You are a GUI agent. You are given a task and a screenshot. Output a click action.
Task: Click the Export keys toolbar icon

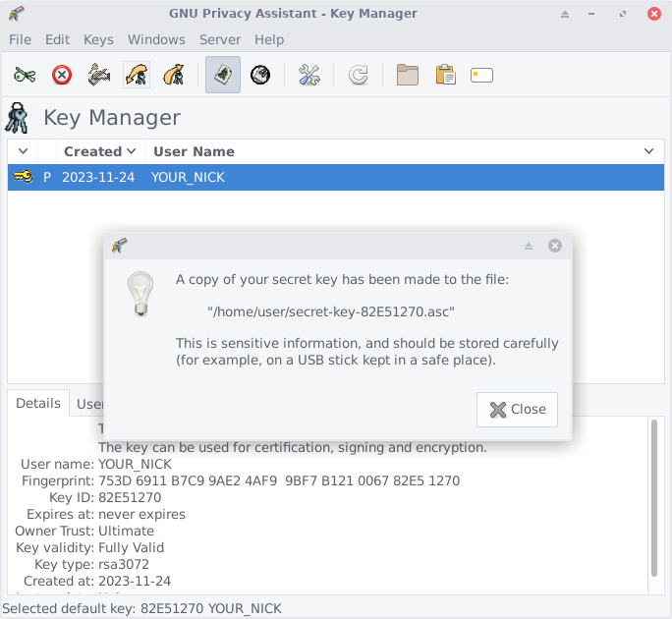point(173,75)
